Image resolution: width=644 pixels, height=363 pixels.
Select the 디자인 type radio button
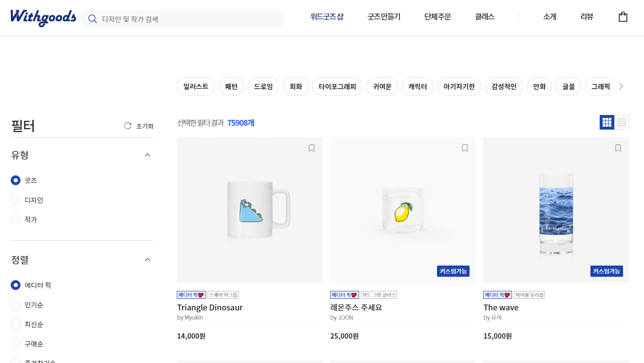[x=16, y=200]
